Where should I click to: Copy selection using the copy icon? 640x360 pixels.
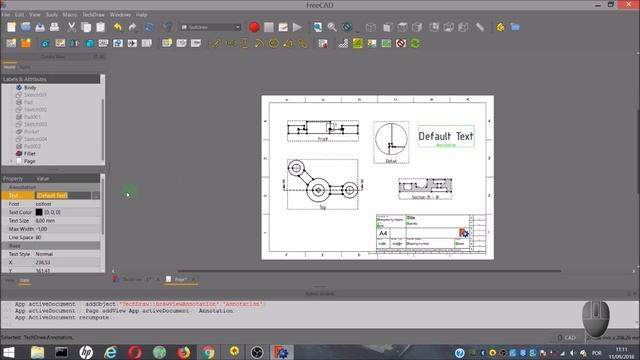[x=86, y=27]
